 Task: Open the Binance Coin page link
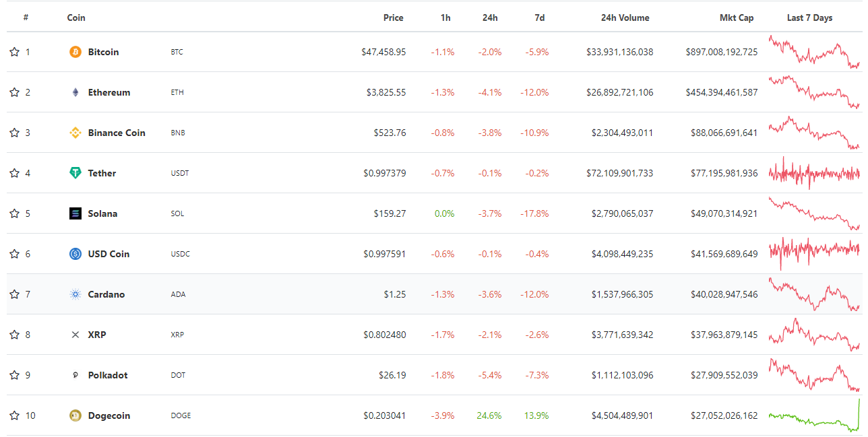click(117, 133)
